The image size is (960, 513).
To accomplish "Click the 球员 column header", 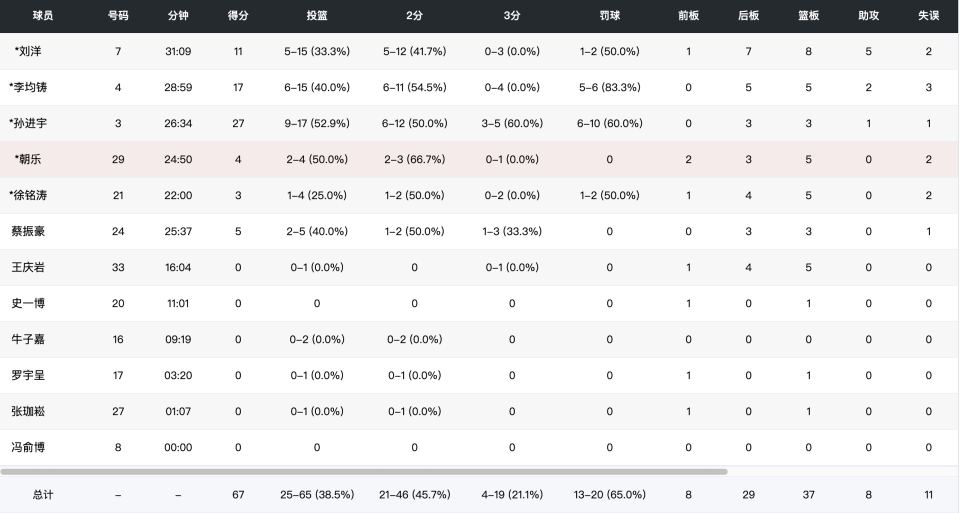I will pyautogui.click(x=43, y=16).
